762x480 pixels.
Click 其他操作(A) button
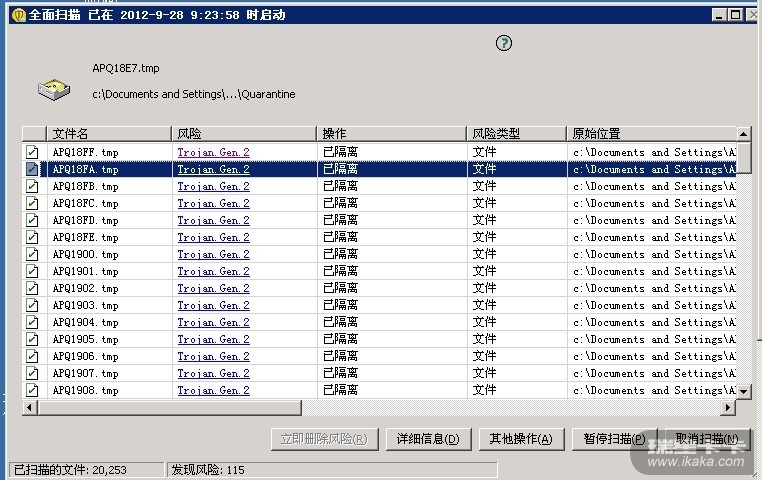pyautogui.click(x=521, y=439)
